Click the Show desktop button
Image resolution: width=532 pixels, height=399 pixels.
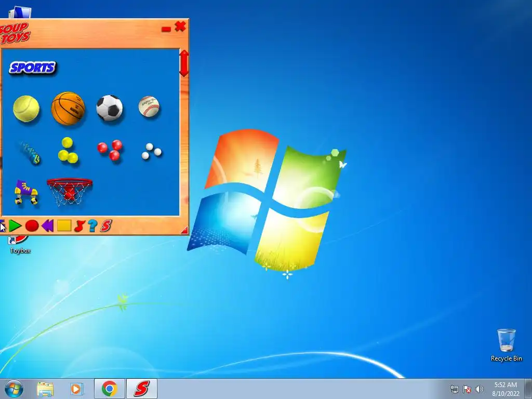528,389
